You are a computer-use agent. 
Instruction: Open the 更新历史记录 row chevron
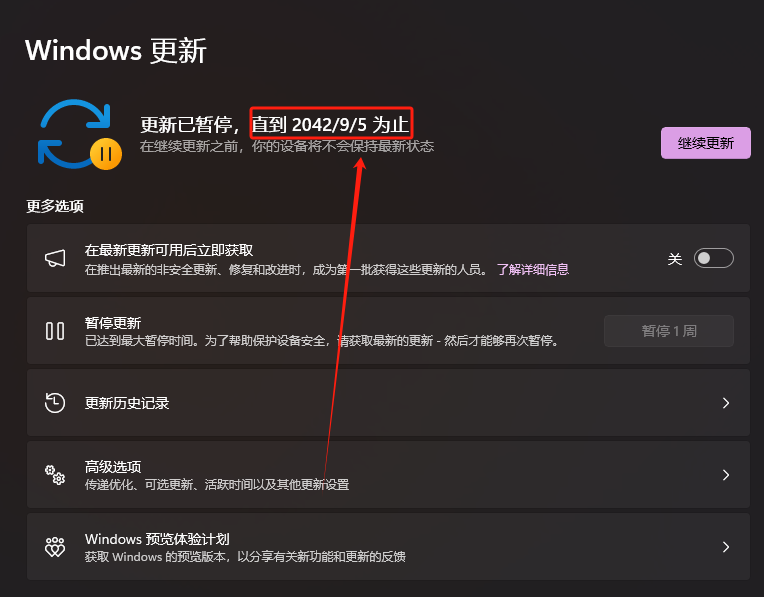click(726, 403)
